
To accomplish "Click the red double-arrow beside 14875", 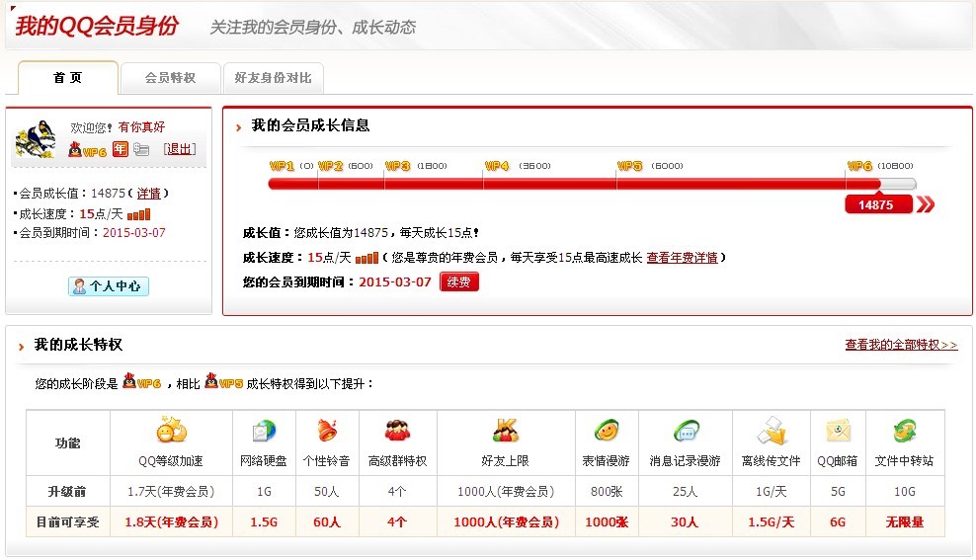I will 926,204.
